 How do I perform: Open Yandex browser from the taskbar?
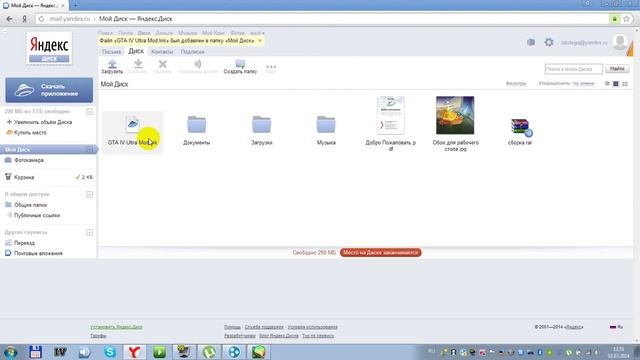click(134, 352)
